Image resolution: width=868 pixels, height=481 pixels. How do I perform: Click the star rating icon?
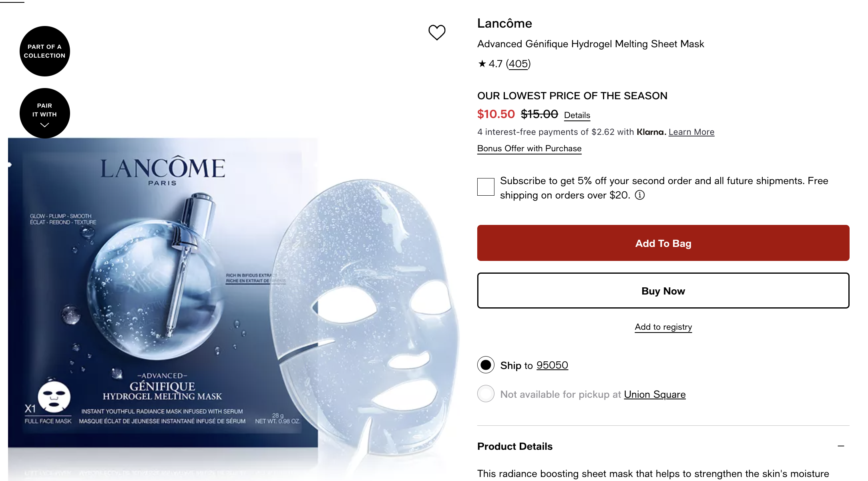[482, 64]
